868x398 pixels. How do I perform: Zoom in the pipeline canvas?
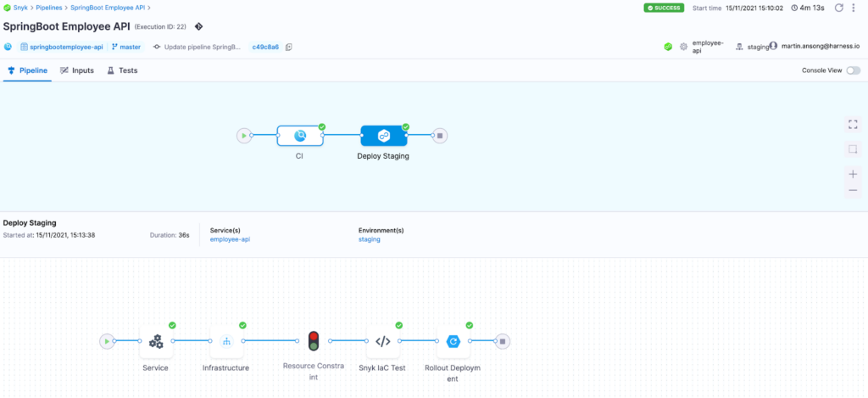point(853,174)
